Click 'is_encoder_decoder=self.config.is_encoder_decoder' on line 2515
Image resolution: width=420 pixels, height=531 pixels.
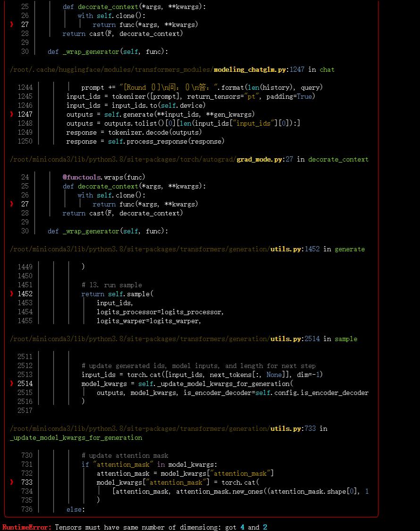[276, 393]
